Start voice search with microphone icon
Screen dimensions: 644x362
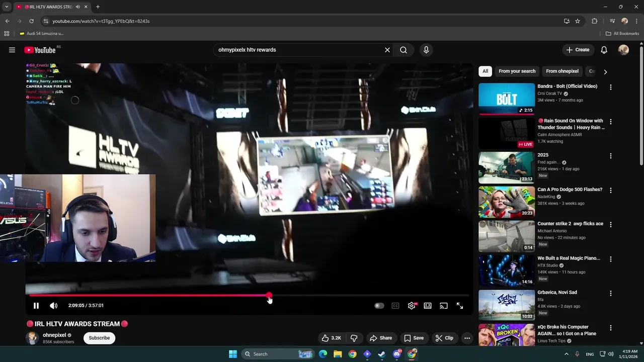pos(426,50)
